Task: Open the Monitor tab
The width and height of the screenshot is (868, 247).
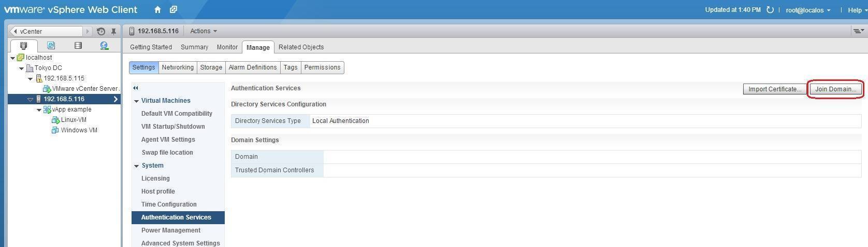Action: tap(227, 47)
